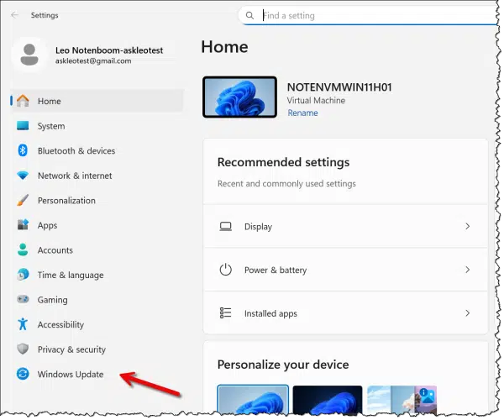Select the Windows spotlight landscape theme thumbnail
The image size is (504, 420).
[x=402, y=400]
